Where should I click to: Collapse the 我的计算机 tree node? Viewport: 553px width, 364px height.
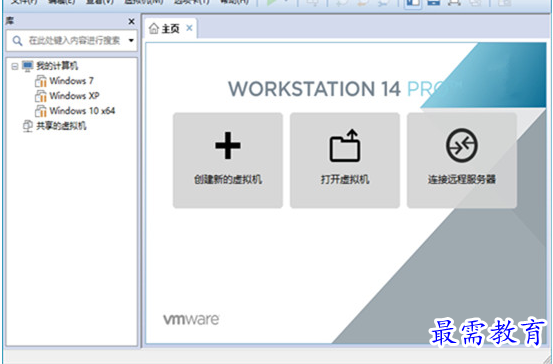point(14,66)
